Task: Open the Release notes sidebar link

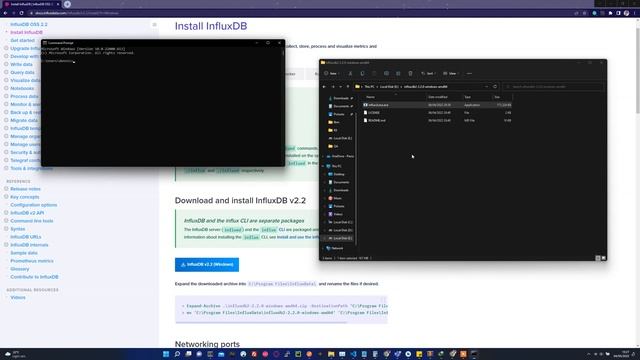Action: pos(25,189)
